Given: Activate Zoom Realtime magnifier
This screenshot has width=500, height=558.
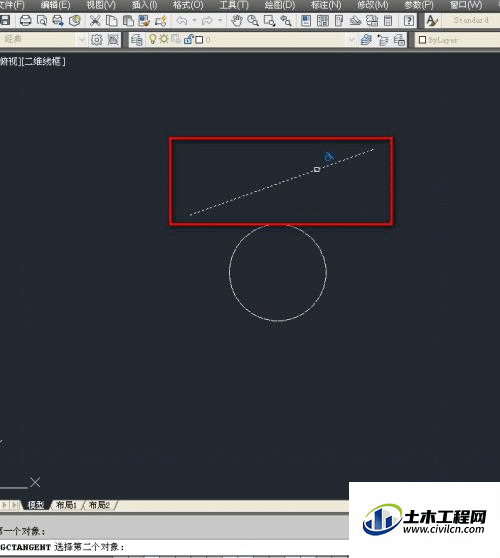Looking at the screenshot, I should (253, 20).
